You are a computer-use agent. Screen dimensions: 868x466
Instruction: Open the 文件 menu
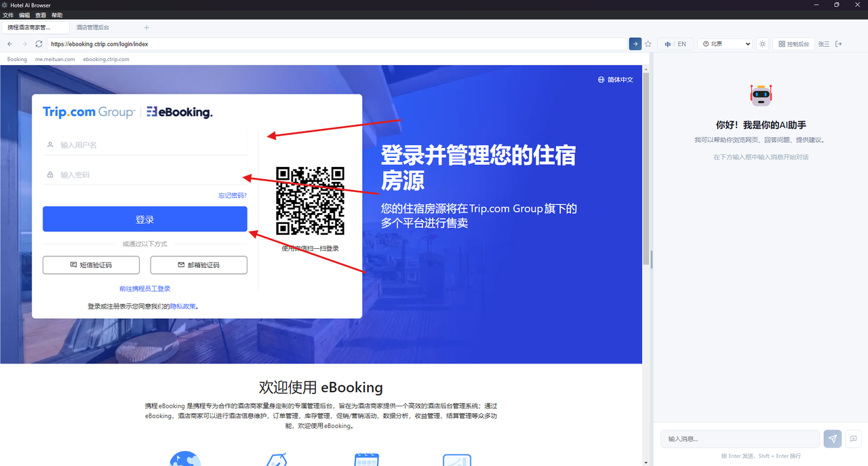(x=8, y=15)
